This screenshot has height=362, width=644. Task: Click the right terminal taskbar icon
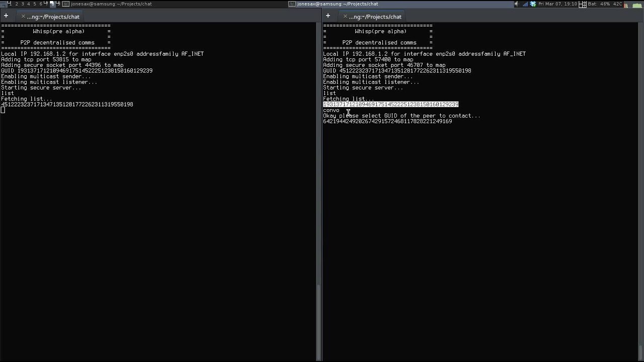coord(292,4)
